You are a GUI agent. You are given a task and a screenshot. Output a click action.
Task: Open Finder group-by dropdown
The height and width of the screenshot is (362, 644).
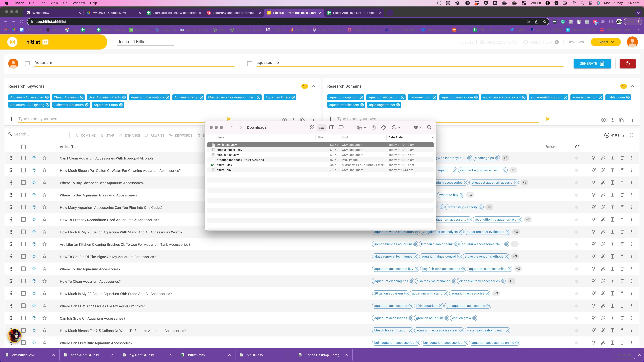pos(361,127)
